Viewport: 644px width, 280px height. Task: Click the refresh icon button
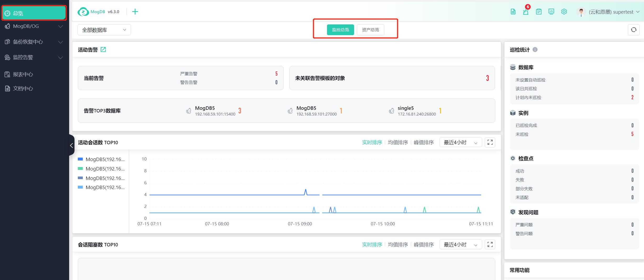tap(633, 30)
